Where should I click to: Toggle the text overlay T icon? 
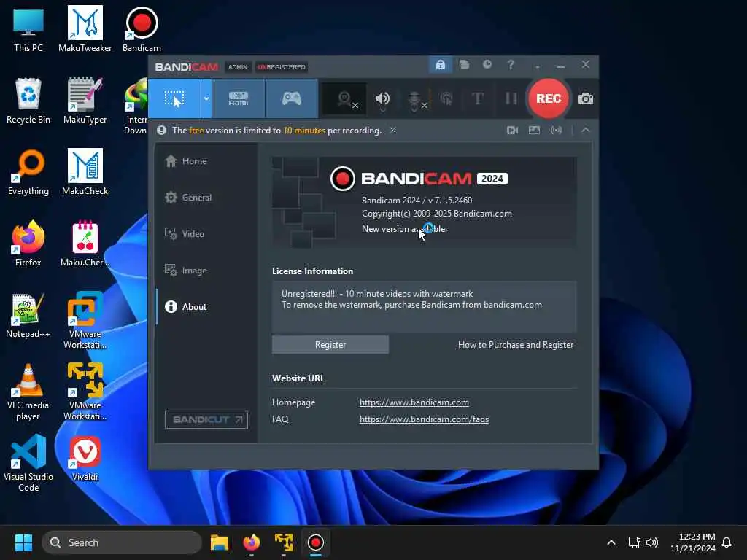coord(478,98)
